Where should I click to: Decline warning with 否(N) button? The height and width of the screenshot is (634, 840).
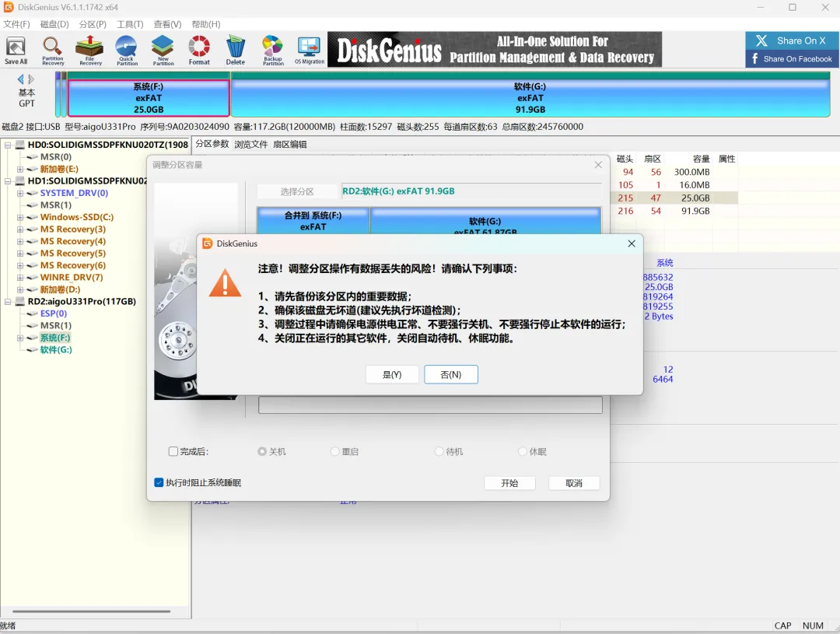pyautogui.click(x=450, y=375)
